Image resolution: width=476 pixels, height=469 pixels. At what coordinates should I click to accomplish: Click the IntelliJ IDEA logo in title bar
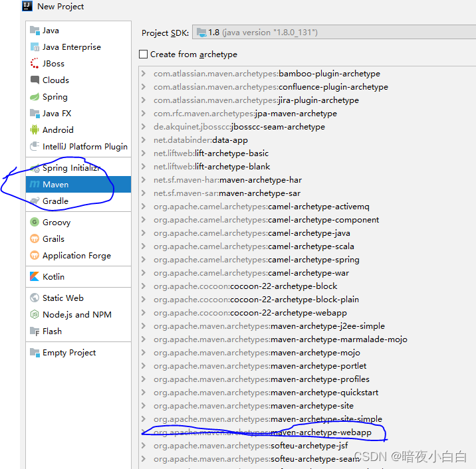click(x=27, y=6)
